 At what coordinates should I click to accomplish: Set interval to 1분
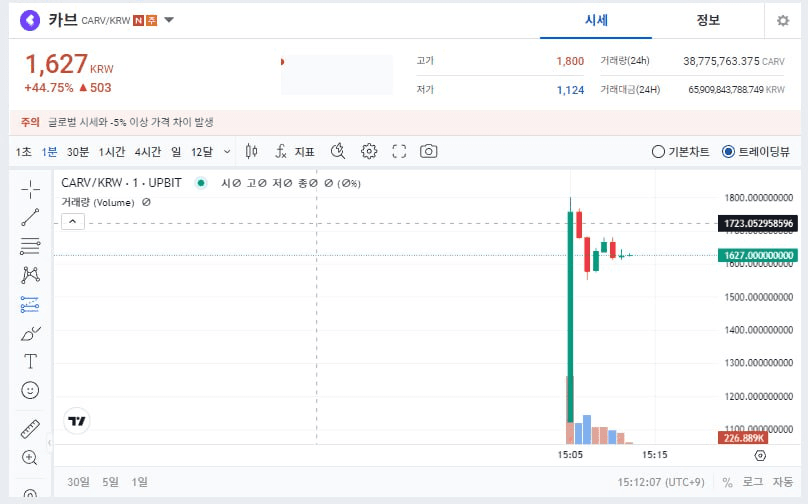pos(49,152)
